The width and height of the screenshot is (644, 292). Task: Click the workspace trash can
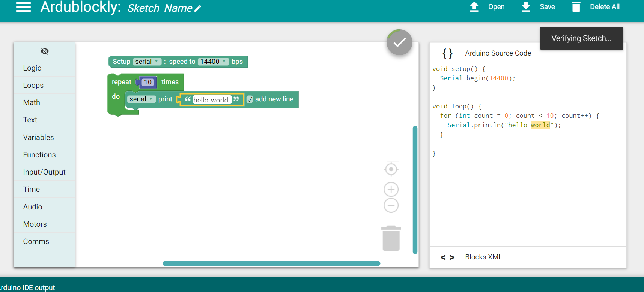pos(391,238)
